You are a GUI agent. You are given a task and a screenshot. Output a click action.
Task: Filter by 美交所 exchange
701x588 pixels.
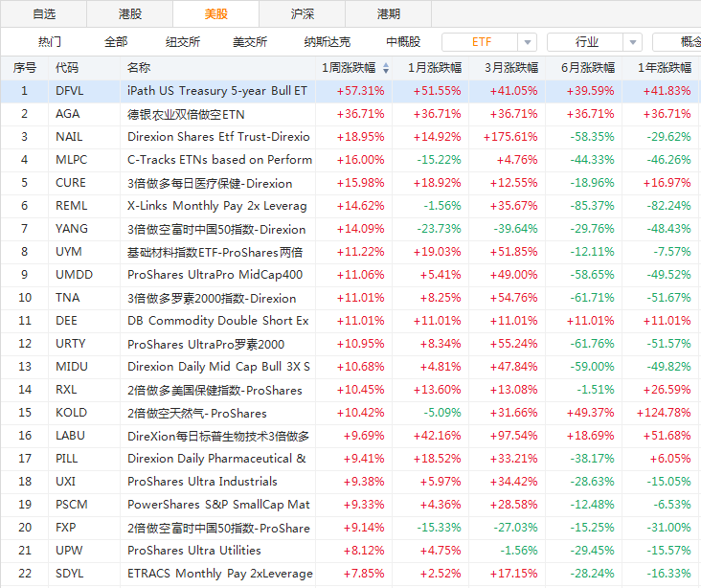point(250,42)
